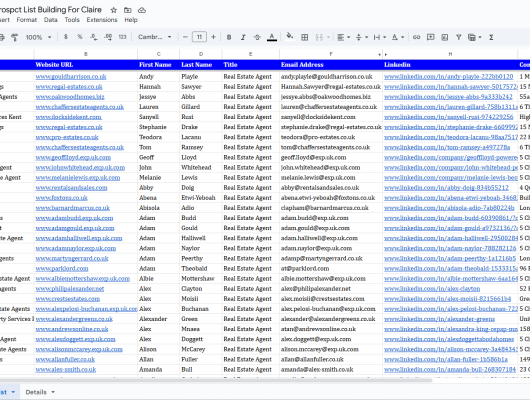The width and height of the screenshot is (530, 400).
Task: Open www.foxtons.co.uk link
Action: point(62,198)
